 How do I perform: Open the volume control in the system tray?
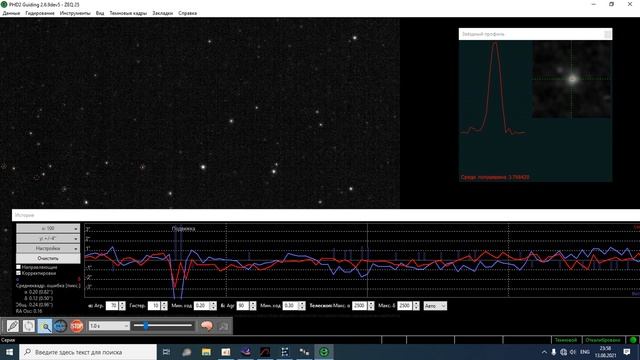[573, 352]
